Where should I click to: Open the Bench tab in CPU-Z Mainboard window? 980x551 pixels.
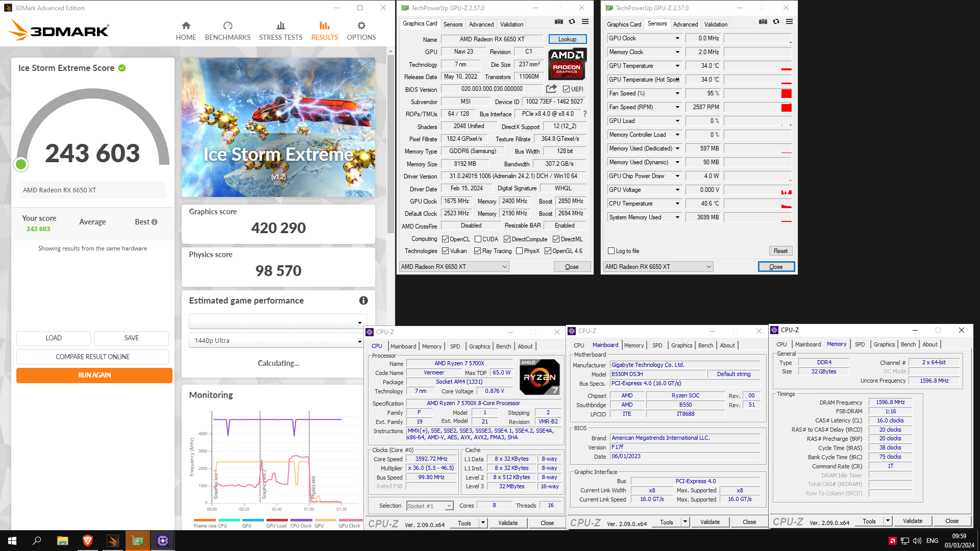pos(705,345)
